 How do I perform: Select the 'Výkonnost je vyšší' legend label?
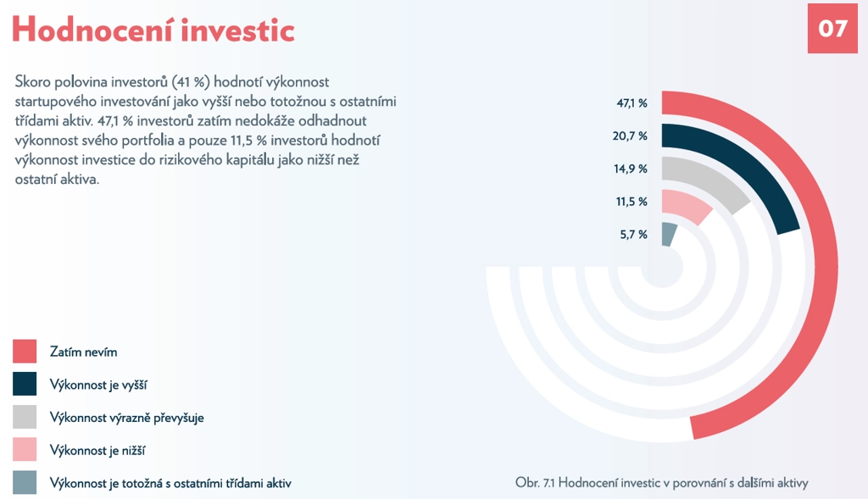98,385
